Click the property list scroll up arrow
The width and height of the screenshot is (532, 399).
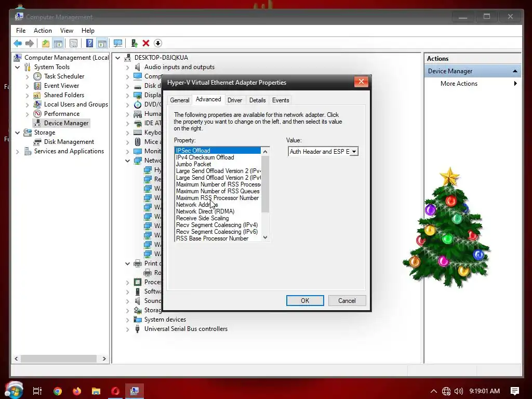pyautogui.click(x=265, y=151)
